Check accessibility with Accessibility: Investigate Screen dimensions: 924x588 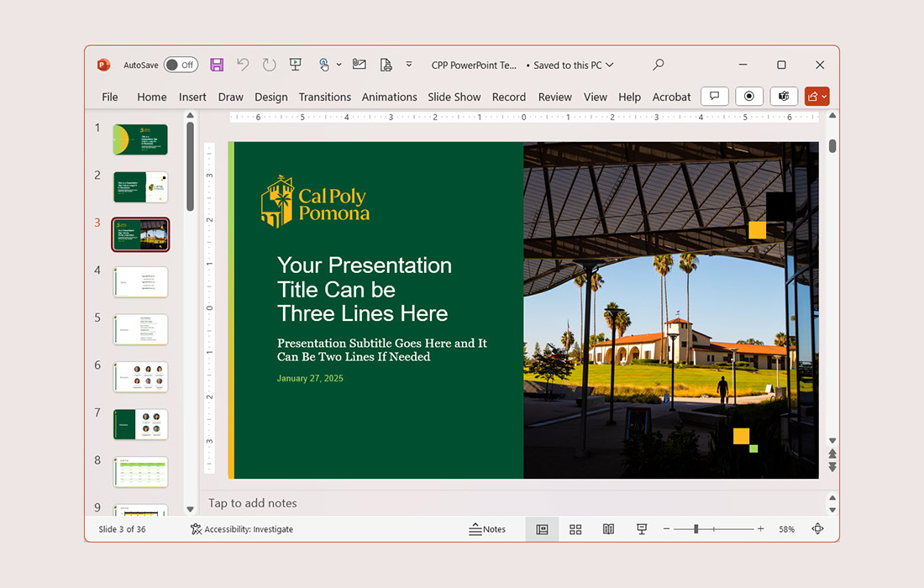(241, 529)
